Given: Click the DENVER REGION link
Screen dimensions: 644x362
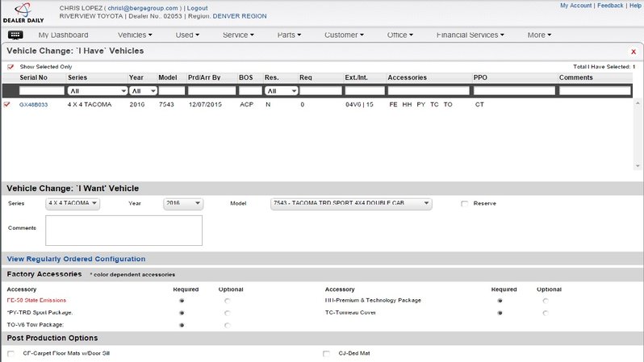Looking at the screenshot, I should click(240, 16).
